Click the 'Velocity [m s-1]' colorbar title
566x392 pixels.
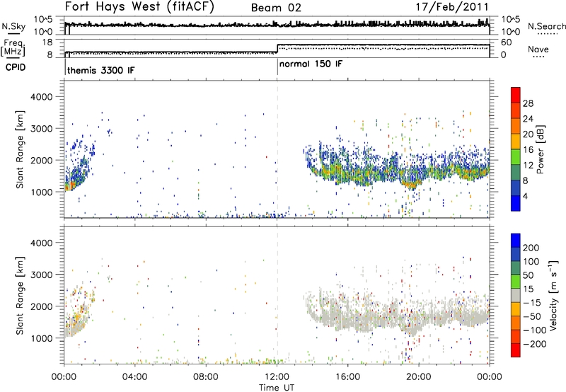(553, 295)
